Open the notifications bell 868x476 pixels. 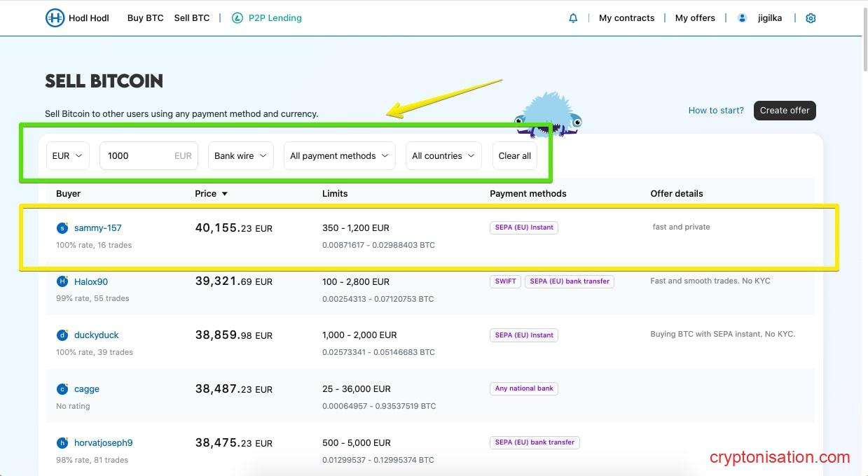(573, 18)
